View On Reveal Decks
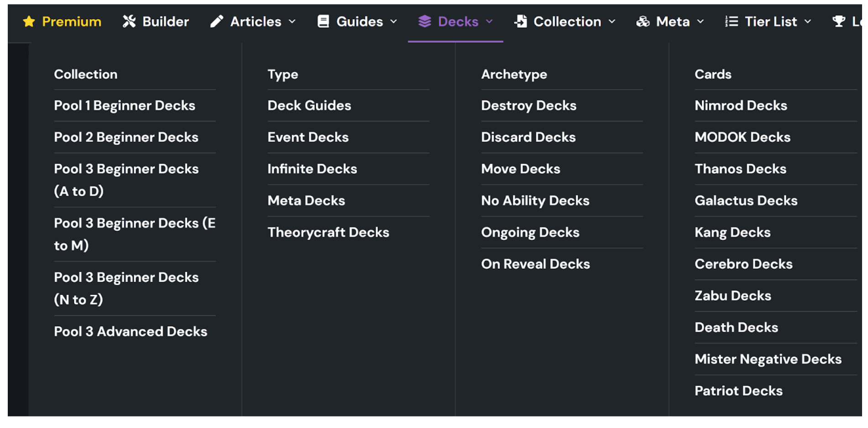 tap(535, 264)
